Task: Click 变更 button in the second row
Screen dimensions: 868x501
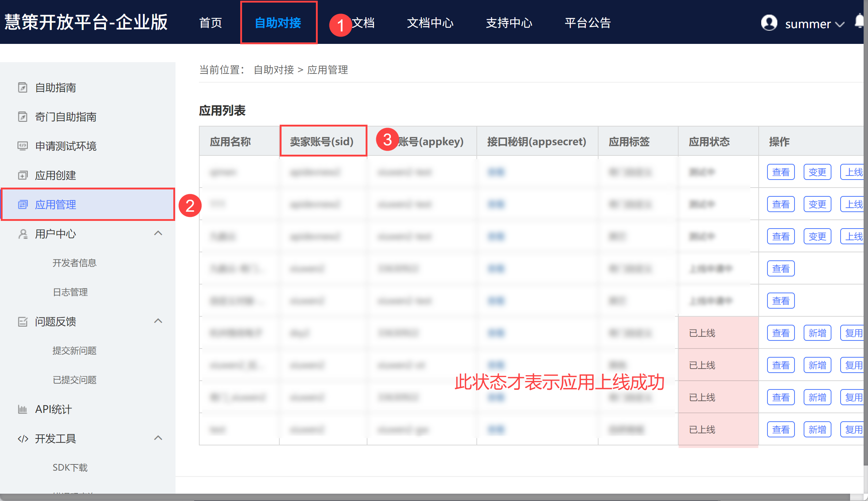Action: tap(817, 204)
